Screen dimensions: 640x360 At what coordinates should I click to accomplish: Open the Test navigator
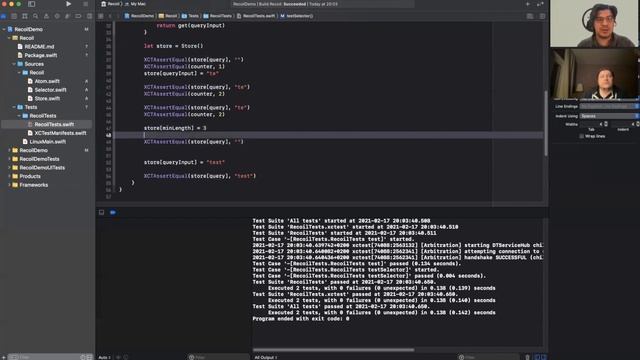pyautogui.click(x=57, y=16)
